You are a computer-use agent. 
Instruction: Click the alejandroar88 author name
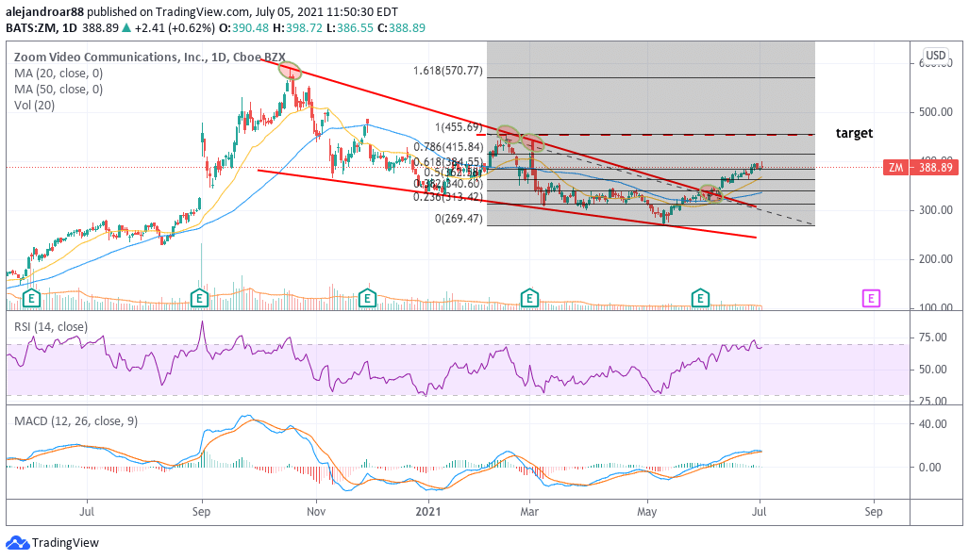coord(45,11)
